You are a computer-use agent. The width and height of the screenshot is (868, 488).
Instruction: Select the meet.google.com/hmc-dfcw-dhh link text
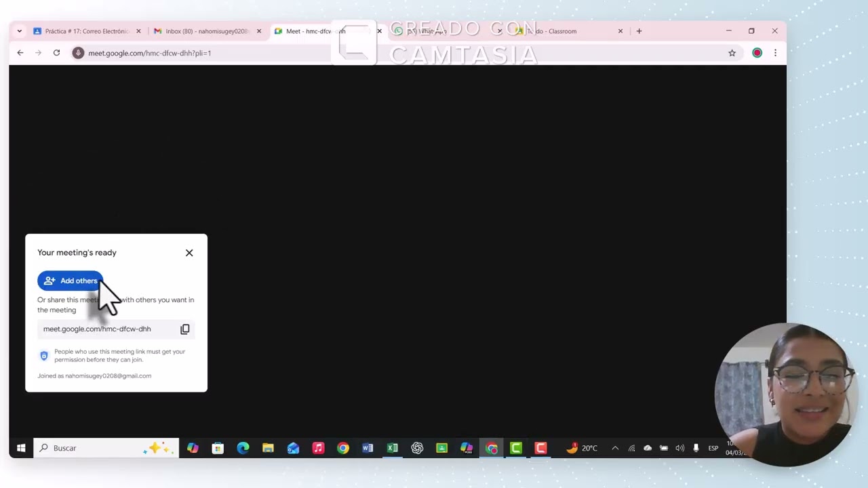tap(97, 329)
